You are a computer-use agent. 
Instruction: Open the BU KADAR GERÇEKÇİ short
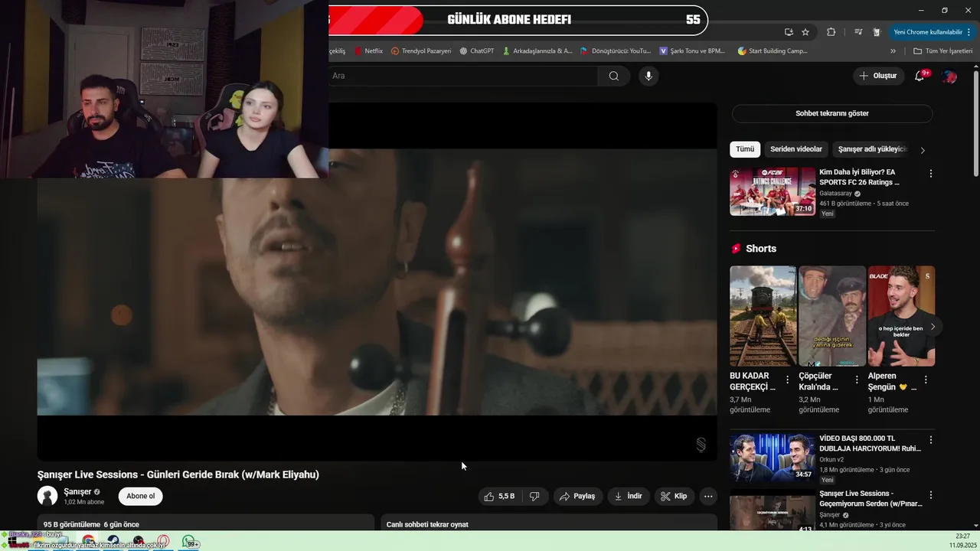[x=763, y=316]
